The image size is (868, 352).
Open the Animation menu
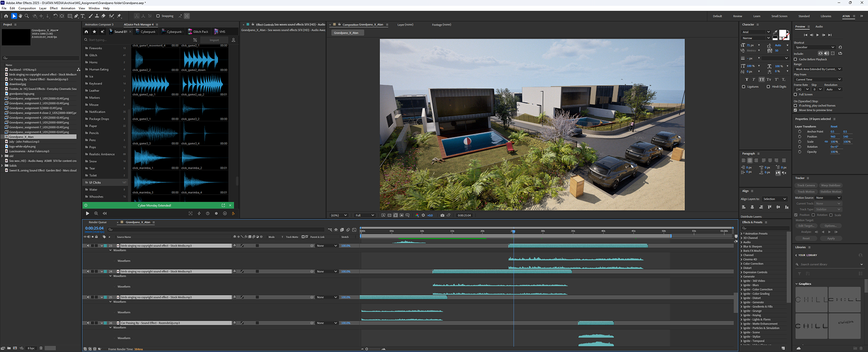coord(68,8)
